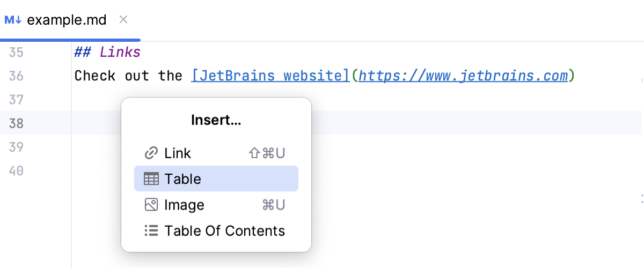Screen dimensions: 644x268
Task: Click the Table Of Contents list icon
Action: [151, 231]
